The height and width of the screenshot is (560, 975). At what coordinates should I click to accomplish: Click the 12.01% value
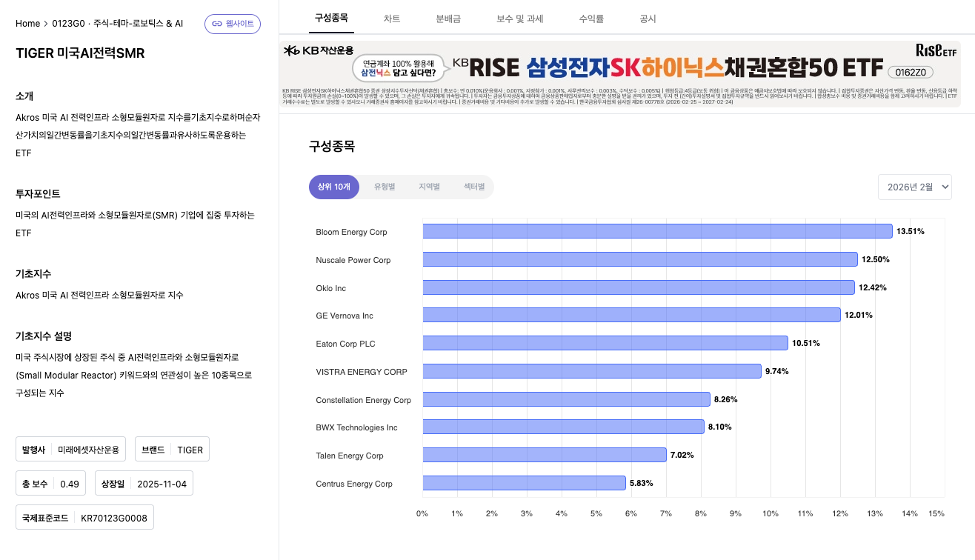click(x=859, y=315)
